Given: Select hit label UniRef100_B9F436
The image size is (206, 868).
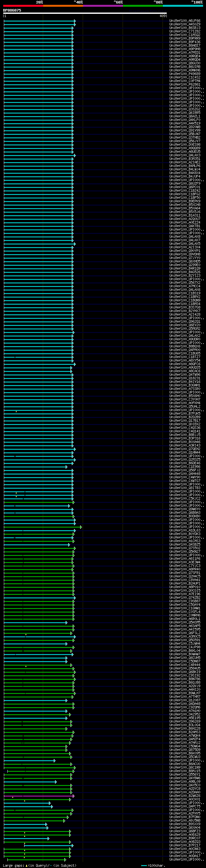Looking at the screenshot, I should click(185, 42).
